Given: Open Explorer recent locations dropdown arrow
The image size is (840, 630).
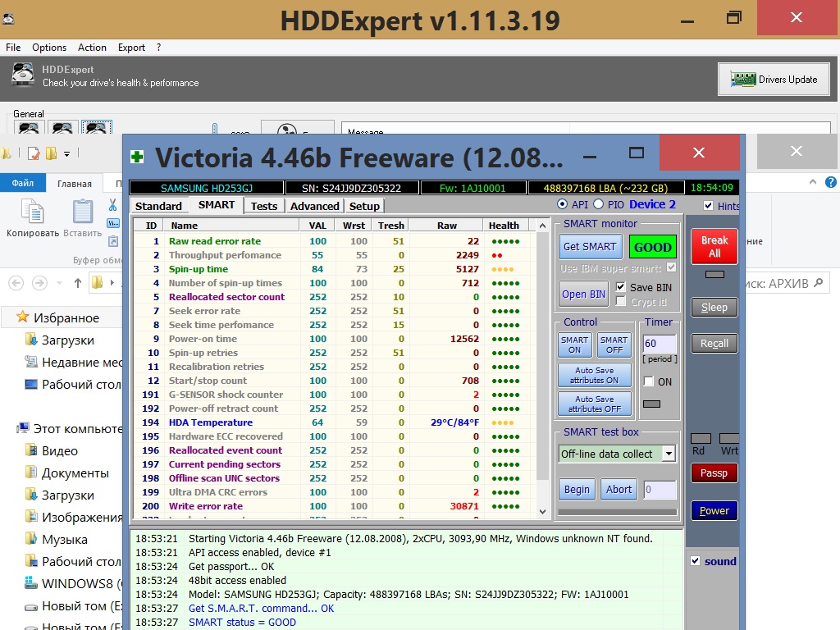Looking at the screenshot, I should tap(59, 283).
